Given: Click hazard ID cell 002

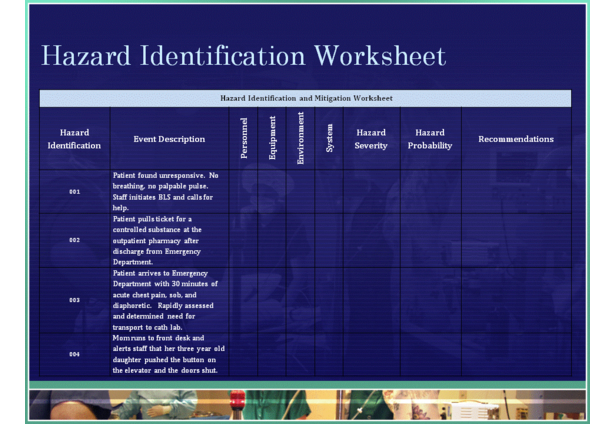Looking at the screenshot, I should tap(75, 240).
